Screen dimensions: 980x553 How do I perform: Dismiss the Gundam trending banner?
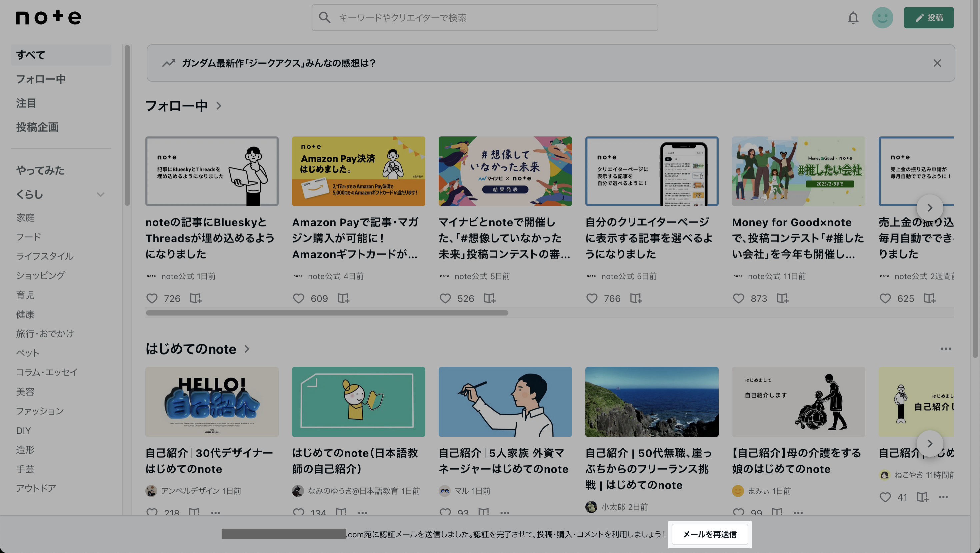tap(937, 63)
